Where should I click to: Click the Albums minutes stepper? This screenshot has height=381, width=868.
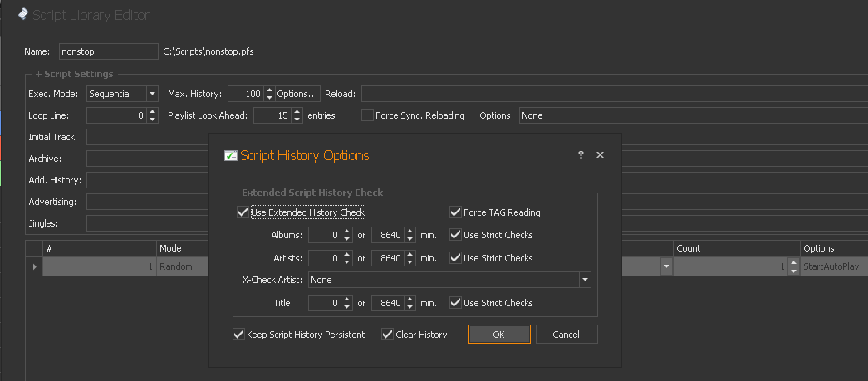point(409,235)
